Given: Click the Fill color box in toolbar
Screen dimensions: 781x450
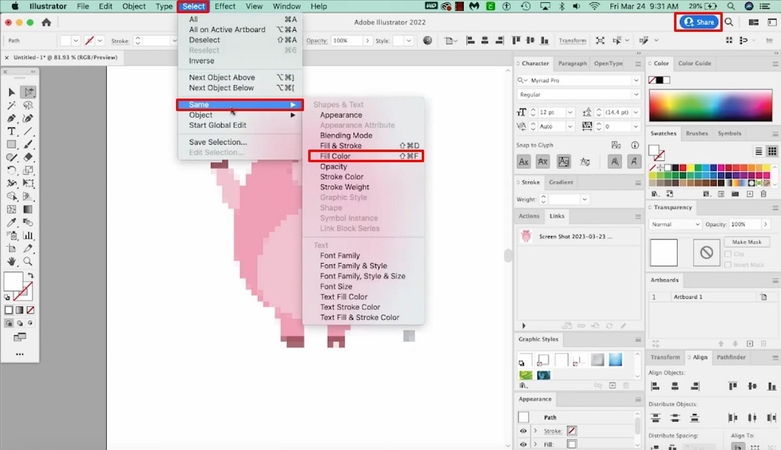Looking at the screenshot, I should pos(13,281).
